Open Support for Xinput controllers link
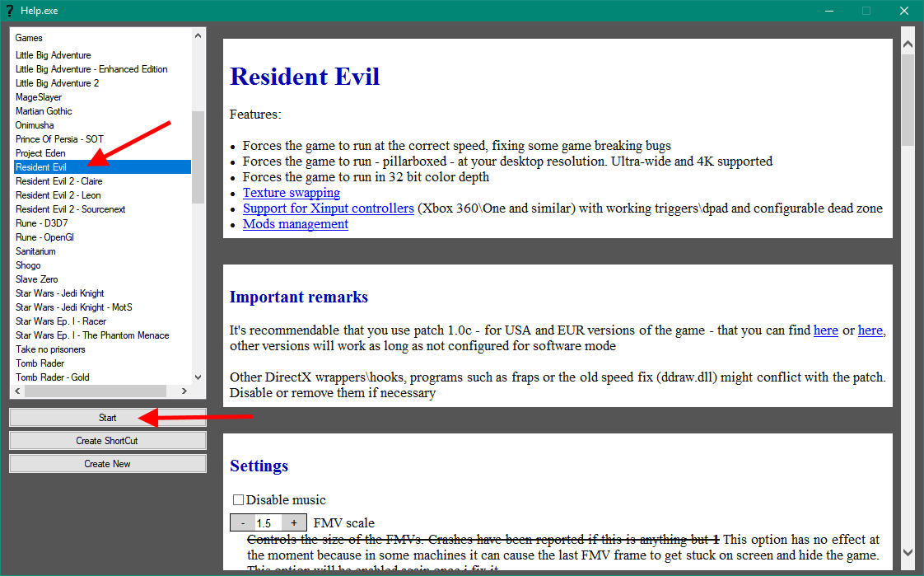924x576 pixels. point(329,208)
